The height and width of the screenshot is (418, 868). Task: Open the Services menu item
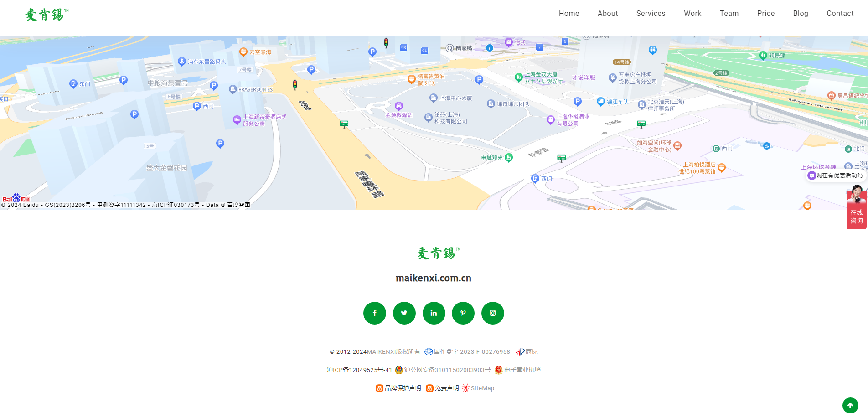651,14
